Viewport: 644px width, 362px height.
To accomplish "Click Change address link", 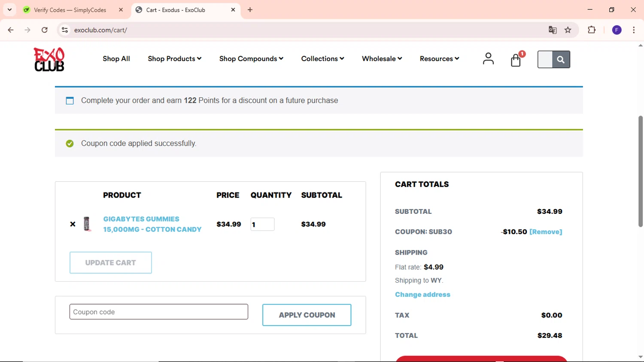I will click(x=422, y=295).
